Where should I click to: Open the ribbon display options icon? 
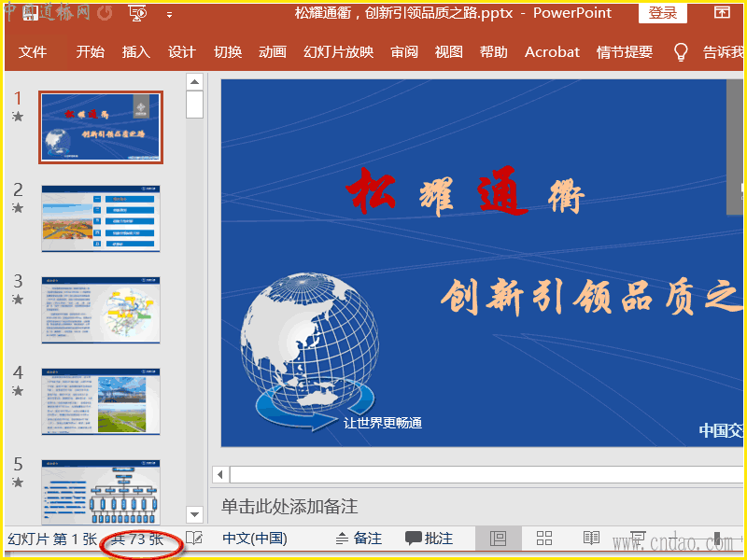pyautogui.click(x=722, y=12)
